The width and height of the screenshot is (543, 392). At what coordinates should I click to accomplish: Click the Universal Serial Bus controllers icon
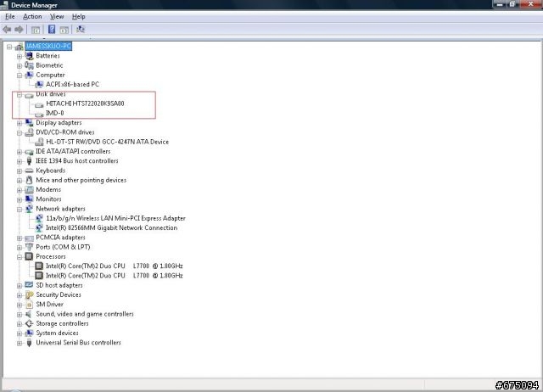point(30,343)
